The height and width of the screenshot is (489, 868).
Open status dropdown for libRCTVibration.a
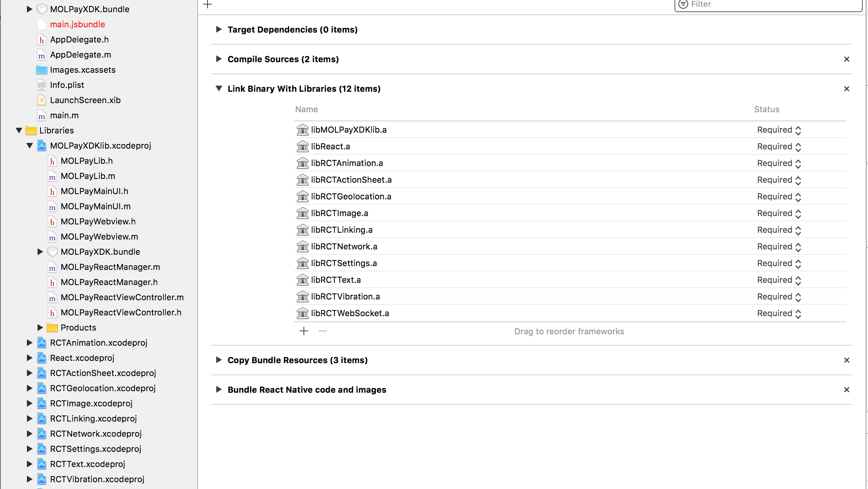779,297
